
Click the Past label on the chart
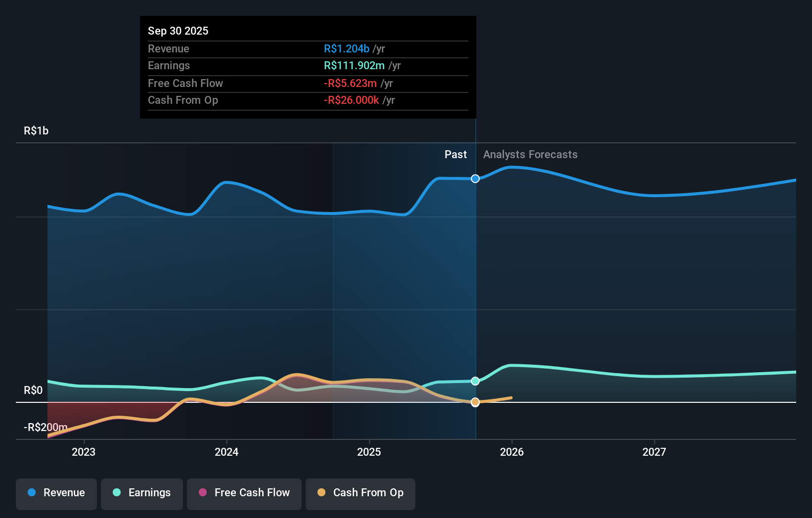tap(455, 155)
